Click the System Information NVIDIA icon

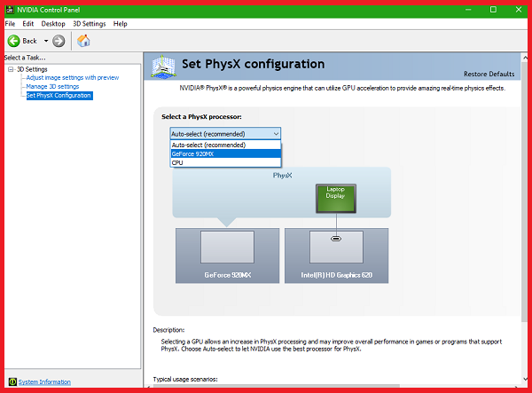pos(12,381)
